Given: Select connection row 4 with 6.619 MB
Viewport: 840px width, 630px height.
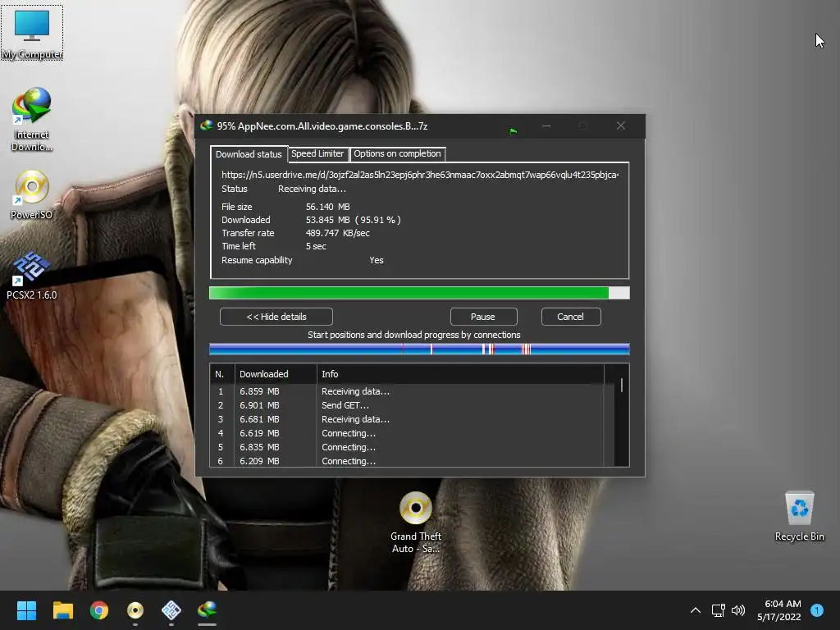Looking at the screenshot, I should pos(407,433).
